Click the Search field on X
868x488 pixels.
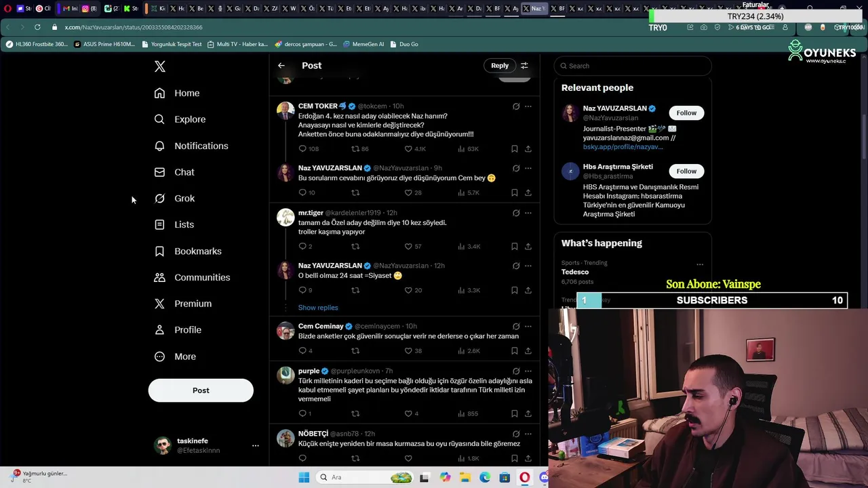633,66
